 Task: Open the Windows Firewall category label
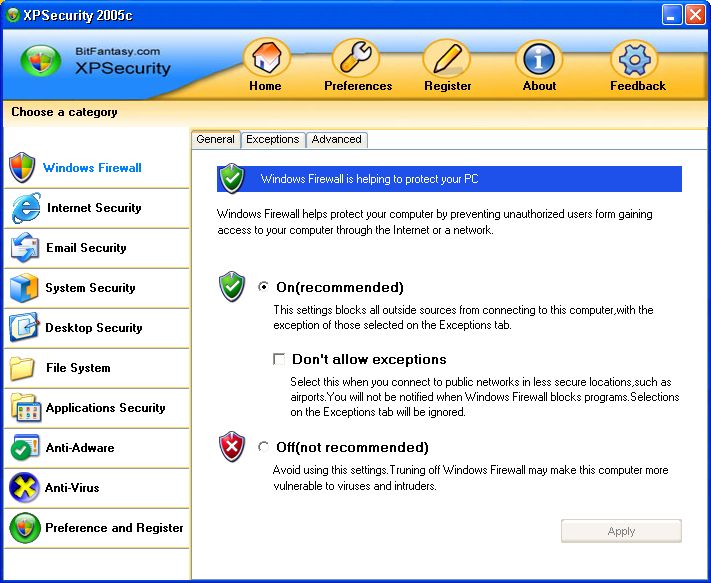click(x=92, y=168)
